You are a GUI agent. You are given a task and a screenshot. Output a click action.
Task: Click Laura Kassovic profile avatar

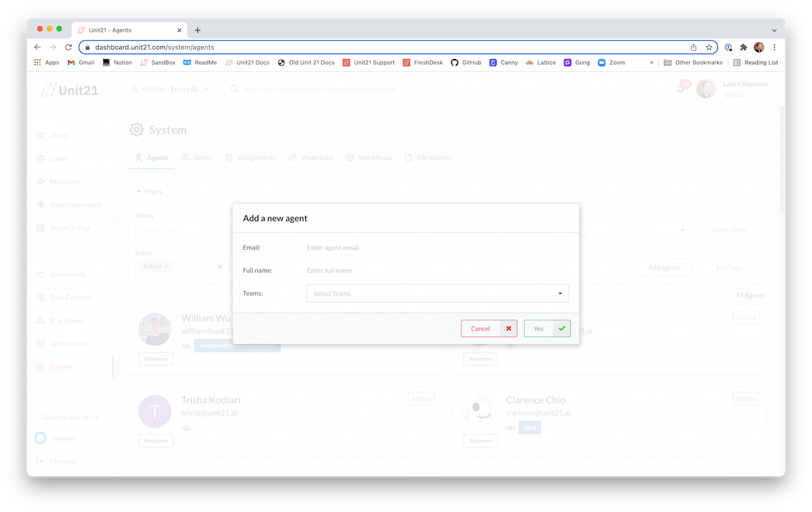click(x=706, y=89)
